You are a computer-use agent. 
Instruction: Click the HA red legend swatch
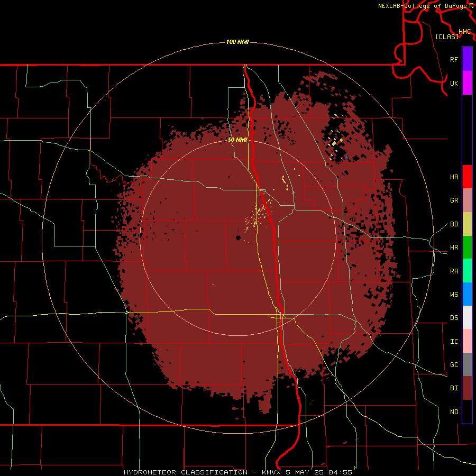pyautogui.click(x=467, y=177)
